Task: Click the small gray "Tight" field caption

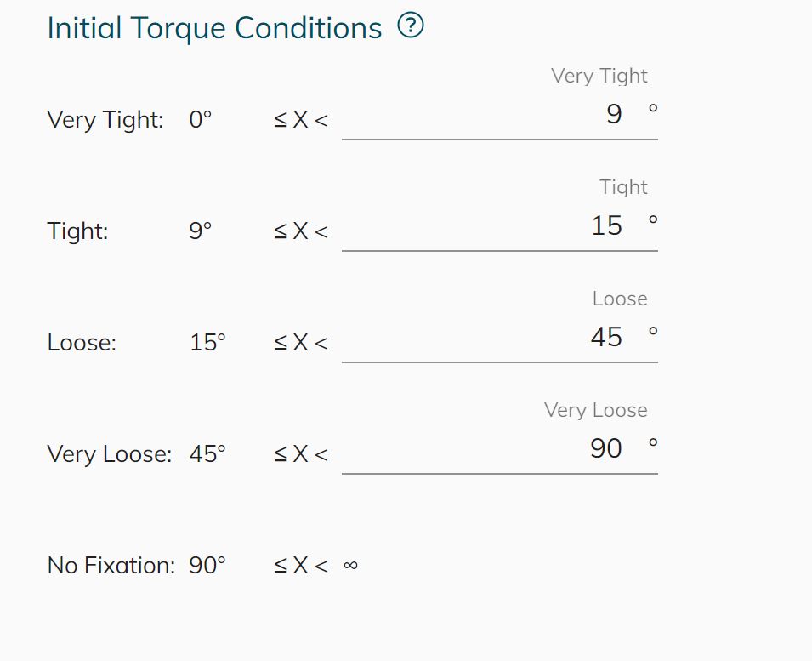Action: coord(623,187)
